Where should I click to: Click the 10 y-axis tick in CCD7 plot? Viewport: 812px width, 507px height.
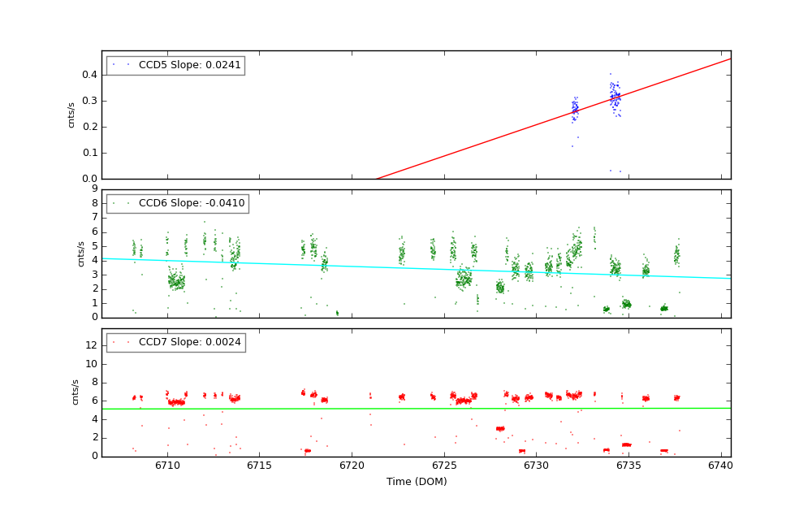[x=92, y=364]
